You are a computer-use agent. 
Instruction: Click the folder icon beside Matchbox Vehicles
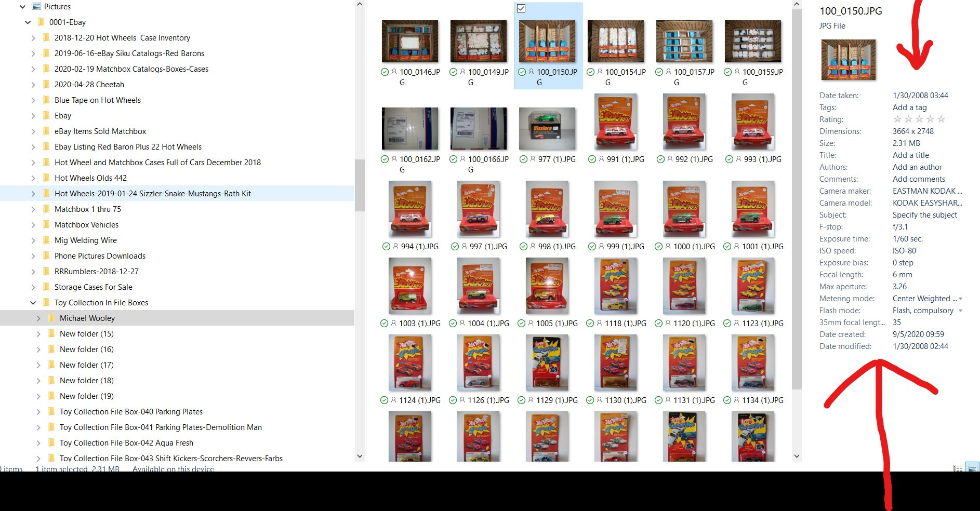tap(47, 224)
